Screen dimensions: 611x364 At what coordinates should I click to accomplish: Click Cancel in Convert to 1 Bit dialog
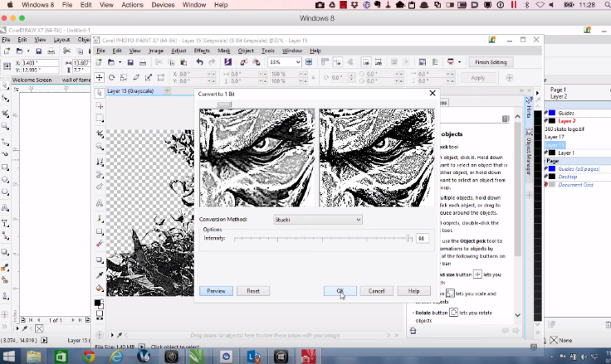pos(376,291)
